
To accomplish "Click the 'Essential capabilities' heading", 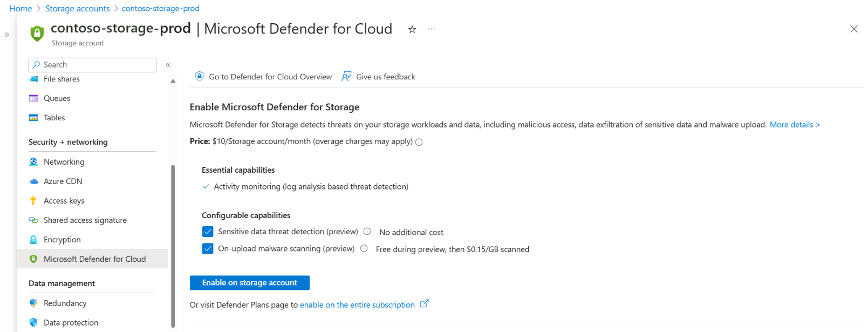I will click(238, 170).
